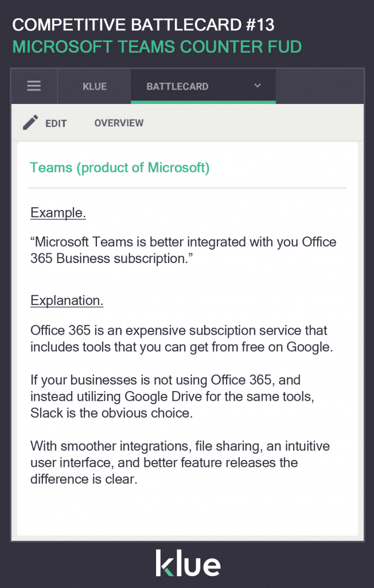This screenshot has height=588, width=374.
Task: Click the quoted Microsoft Teams example text
Action: pyautogui.click(x=183, y=250)
